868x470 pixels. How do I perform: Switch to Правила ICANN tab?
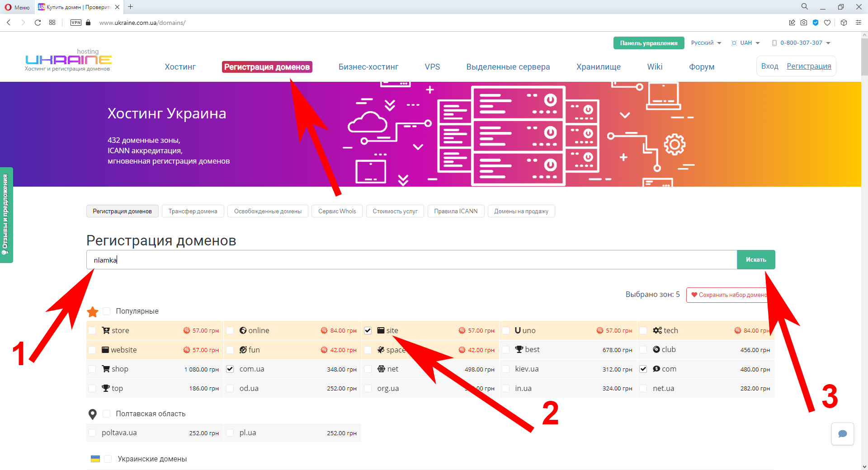coord(456,211)
